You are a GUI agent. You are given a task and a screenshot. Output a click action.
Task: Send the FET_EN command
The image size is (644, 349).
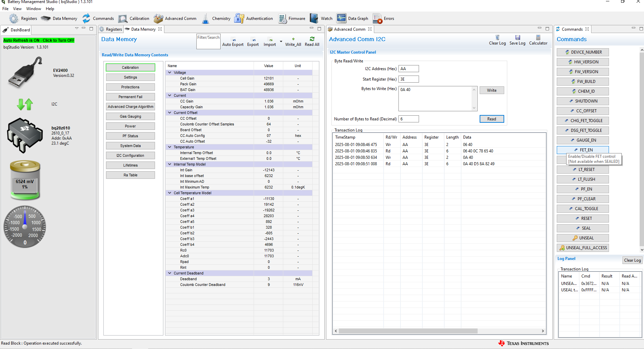[x=583, y=150]
